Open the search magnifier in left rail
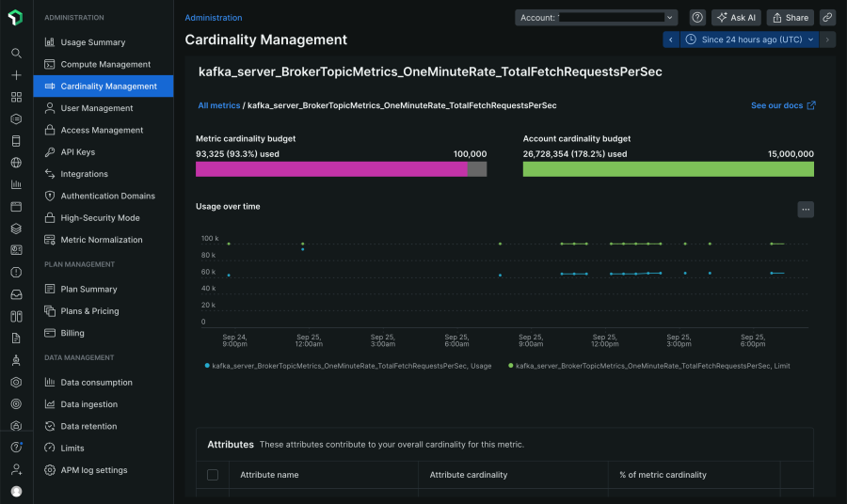847x504 pixels. coord(16,54)
